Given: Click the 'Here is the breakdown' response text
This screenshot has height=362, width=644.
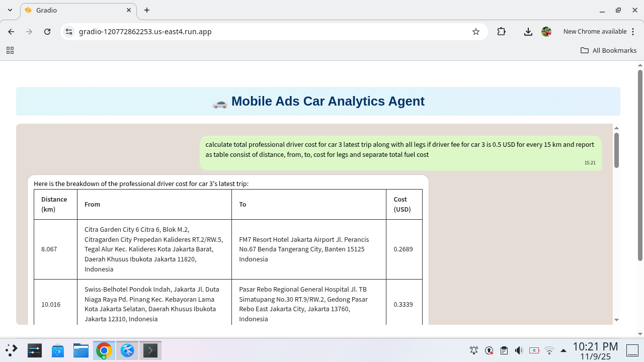Looking at the screenshot, I should tap(141, 184).
